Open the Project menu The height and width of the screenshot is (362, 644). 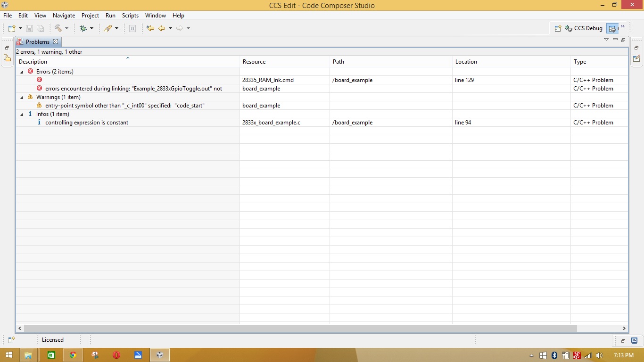[91, 16]
